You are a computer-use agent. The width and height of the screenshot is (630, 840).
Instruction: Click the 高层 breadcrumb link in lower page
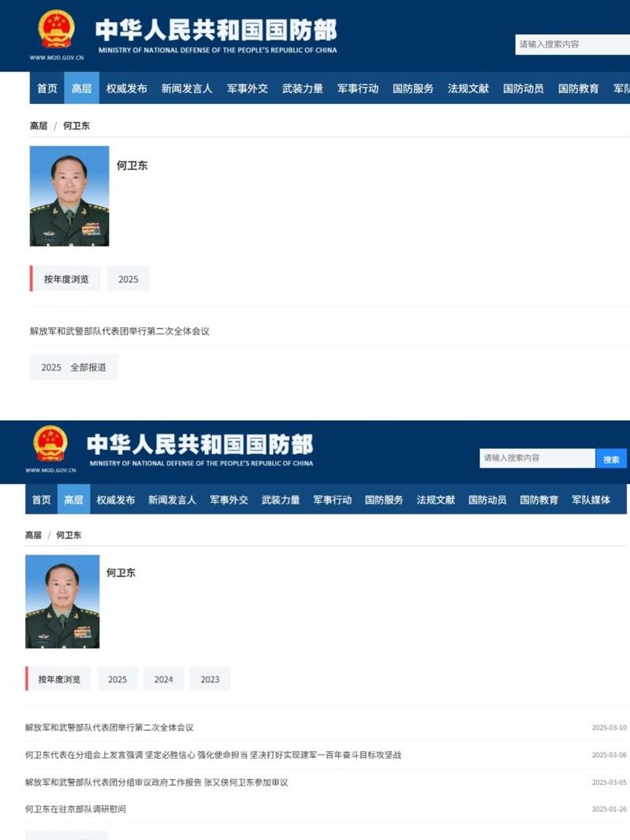coord(33,535)
